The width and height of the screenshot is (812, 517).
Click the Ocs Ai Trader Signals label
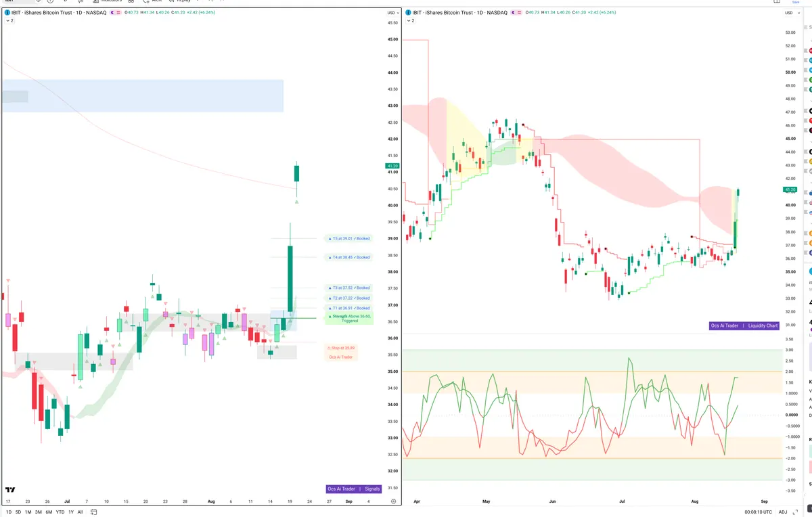tap(354, 489)
